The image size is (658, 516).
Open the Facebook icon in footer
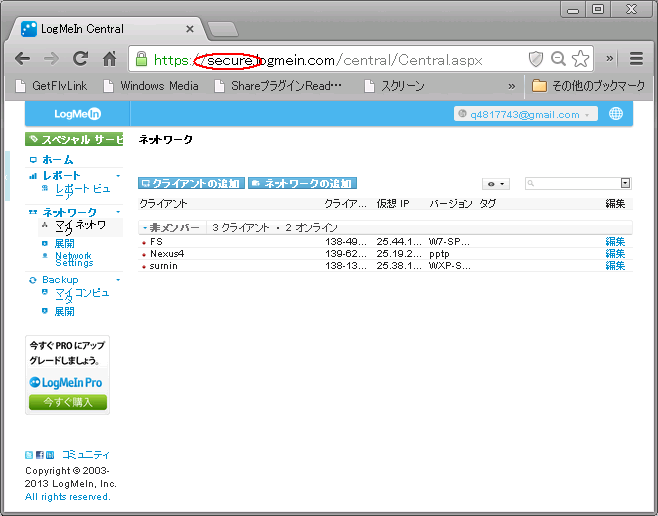pos(40,455)
